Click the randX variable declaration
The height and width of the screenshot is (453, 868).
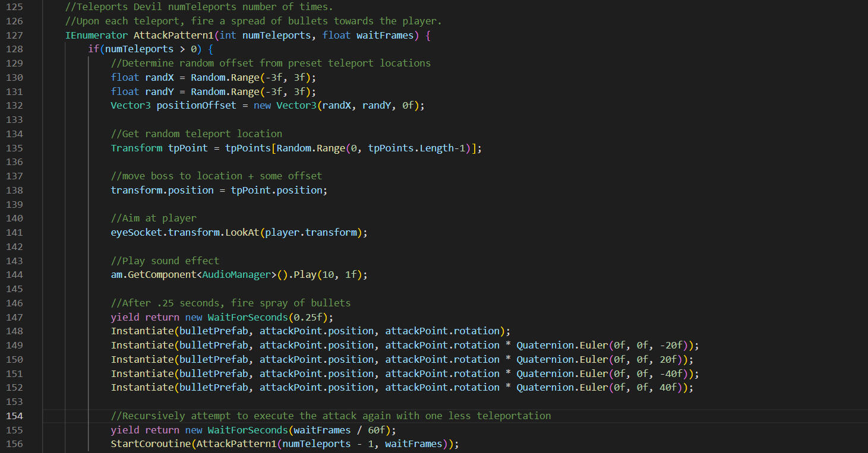tap(159, 77)
